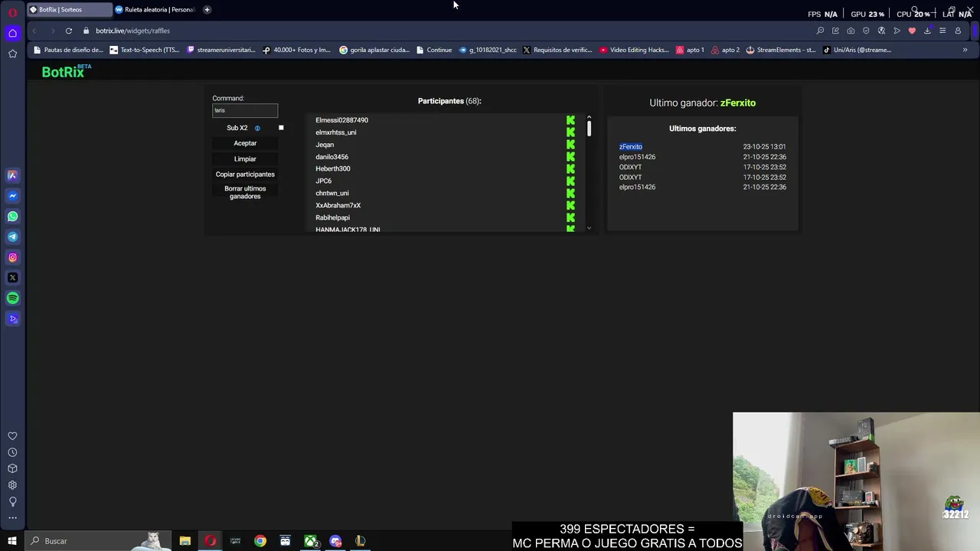The height and width of the screenshot is (551, 980).
Task: Switch to BotRix | Sorteos tab
Action: click(x=69, y=10)
